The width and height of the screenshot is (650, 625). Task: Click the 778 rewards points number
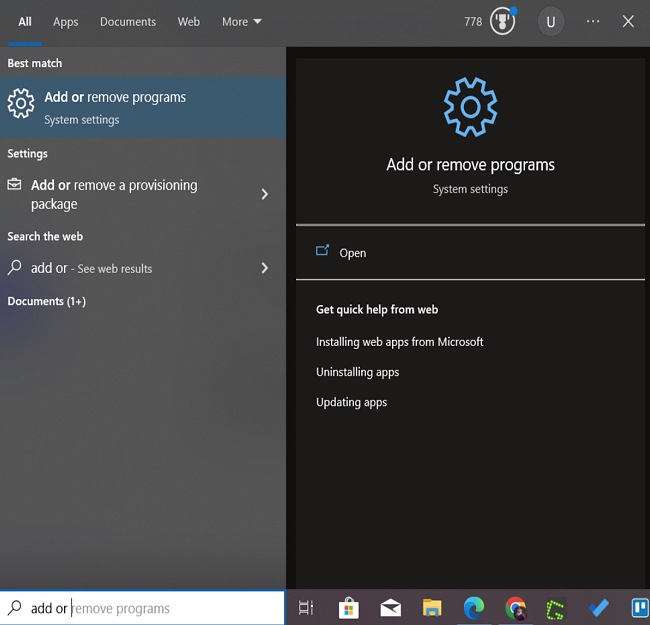pyautogui.click(x=473, y=22)
